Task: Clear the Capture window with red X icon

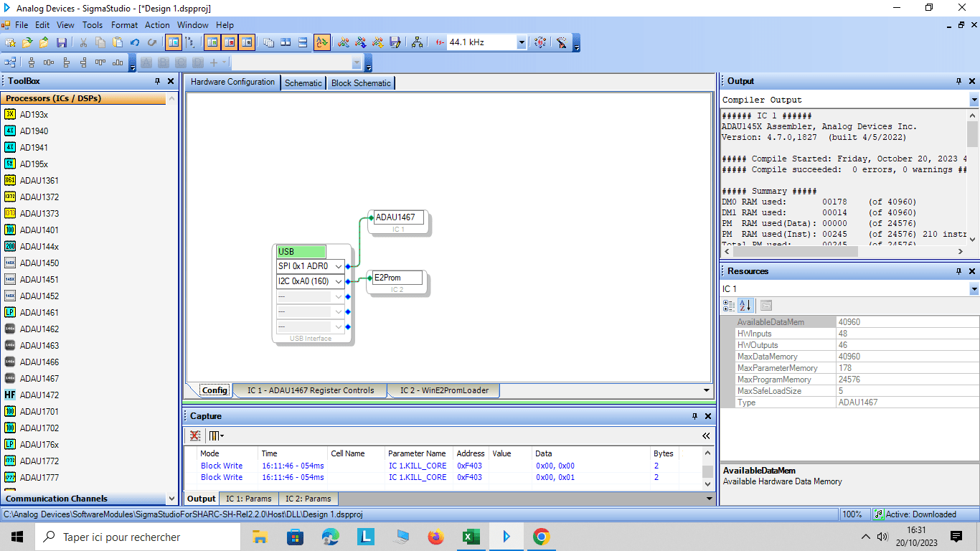Action: pos(195,435)
